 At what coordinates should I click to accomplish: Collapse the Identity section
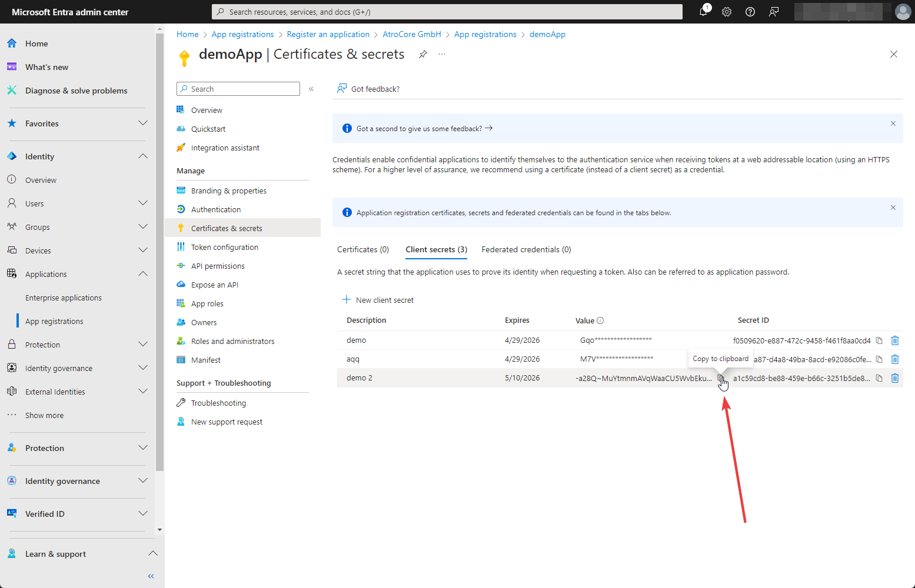[x=142, y=156]
